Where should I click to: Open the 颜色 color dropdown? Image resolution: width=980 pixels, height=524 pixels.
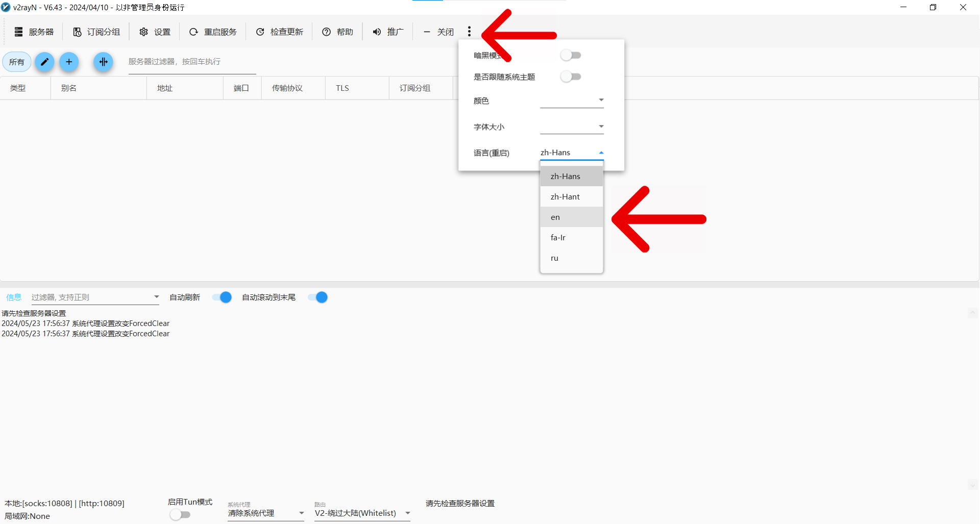572,100
